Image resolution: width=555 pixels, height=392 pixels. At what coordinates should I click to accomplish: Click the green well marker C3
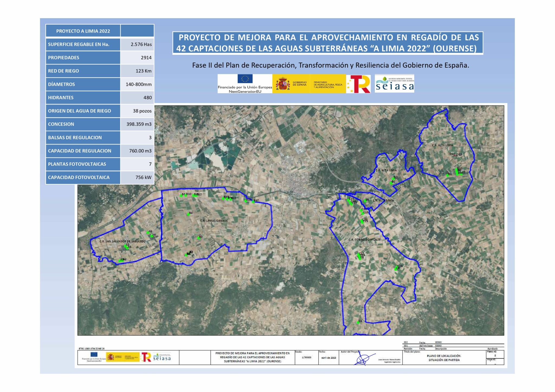tap(358, 322)
